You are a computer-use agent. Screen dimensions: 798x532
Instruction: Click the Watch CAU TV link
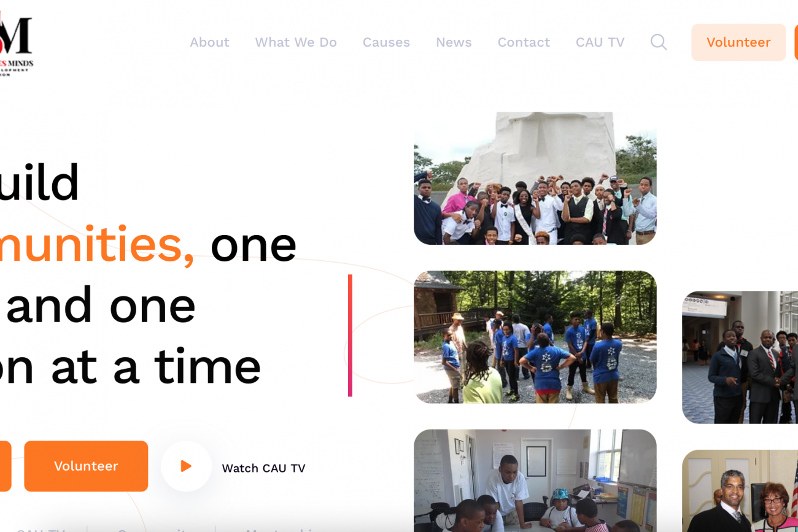(x=263, y=468)
